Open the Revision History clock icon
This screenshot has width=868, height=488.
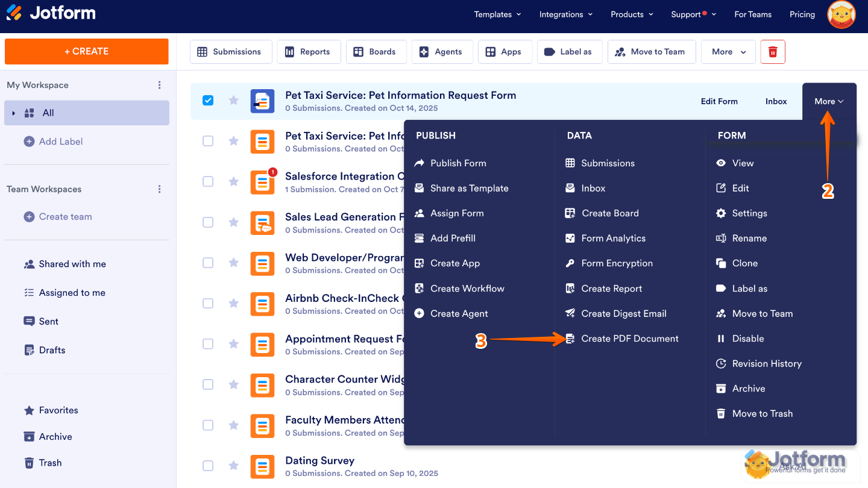coord(721,363)
